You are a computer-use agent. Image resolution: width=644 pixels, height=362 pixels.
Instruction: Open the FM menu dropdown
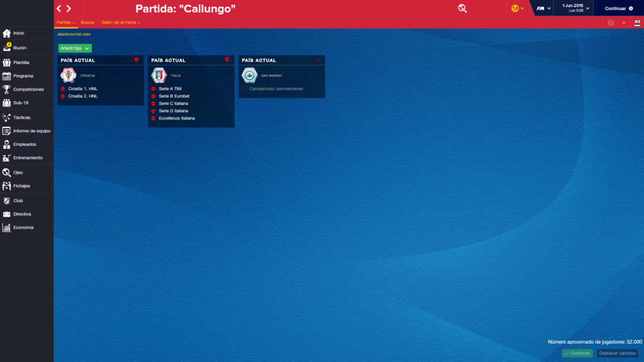[x=543, y=8]
